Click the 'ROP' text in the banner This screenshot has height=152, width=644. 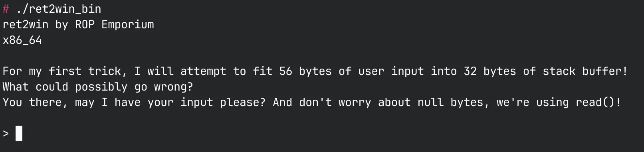coord(85,25)
